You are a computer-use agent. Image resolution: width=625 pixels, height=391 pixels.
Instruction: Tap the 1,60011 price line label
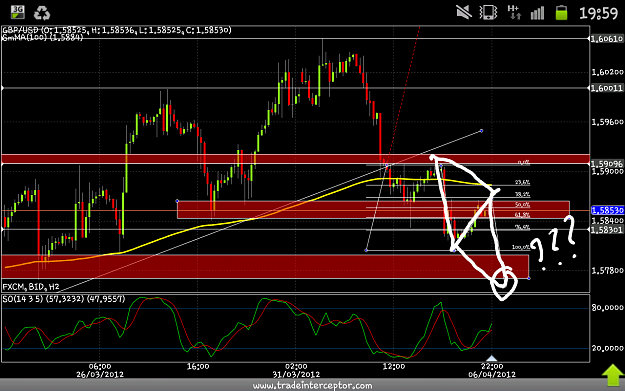(x=607, y=88)
